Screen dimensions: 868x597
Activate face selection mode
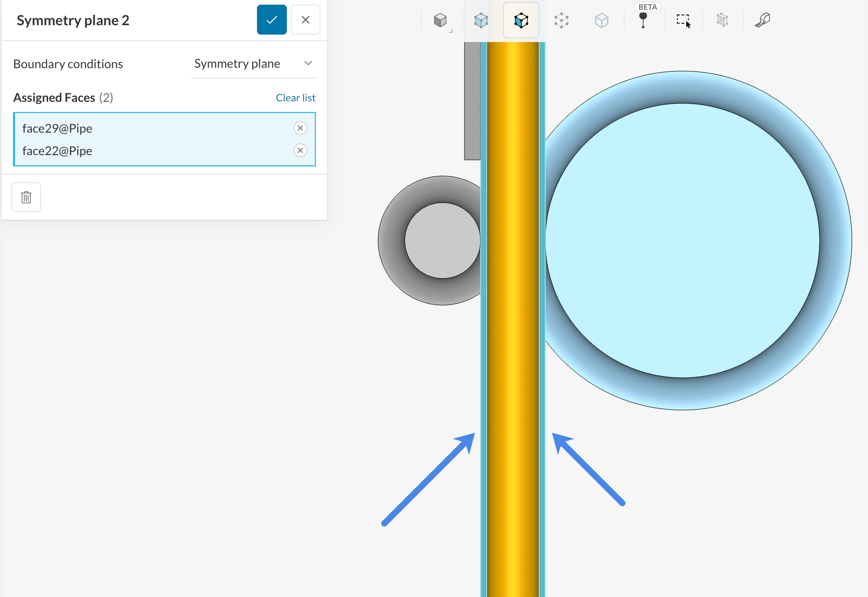[x=521, y=21]
